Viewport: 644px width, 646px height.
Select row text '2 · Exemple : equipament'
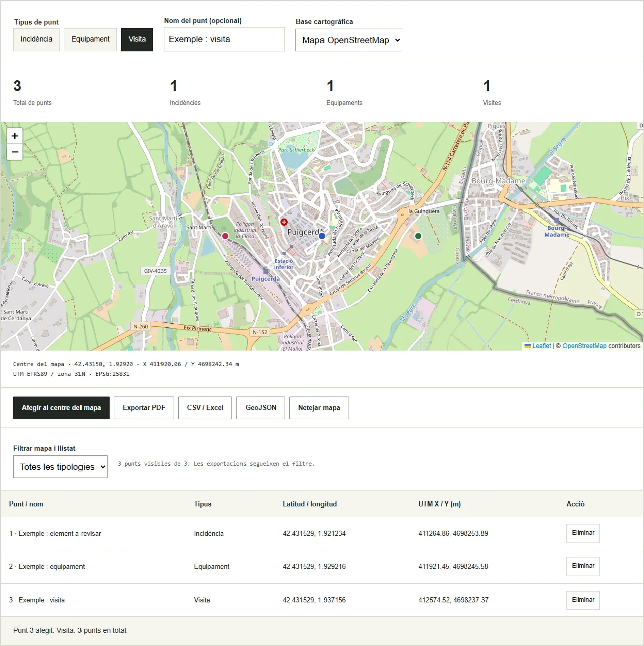[x=47, y=566]
